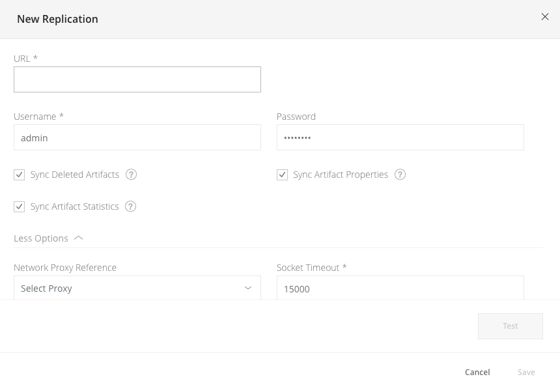Show help for Sync Artifact Properties

tap(400, 175)
